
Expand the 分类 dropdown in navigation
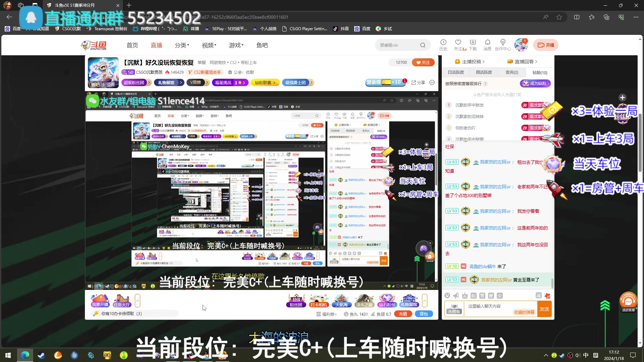182,45
